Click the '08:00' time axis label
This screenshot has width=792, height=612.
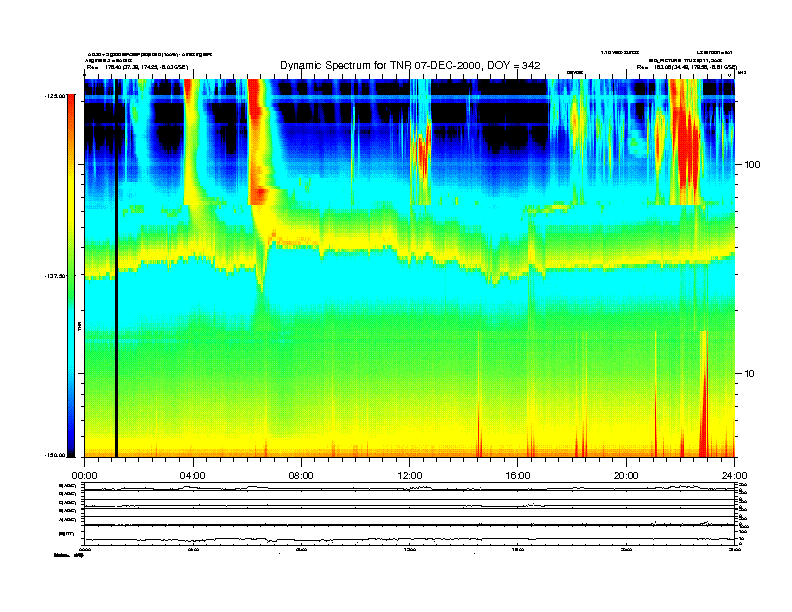click(301, 476)
